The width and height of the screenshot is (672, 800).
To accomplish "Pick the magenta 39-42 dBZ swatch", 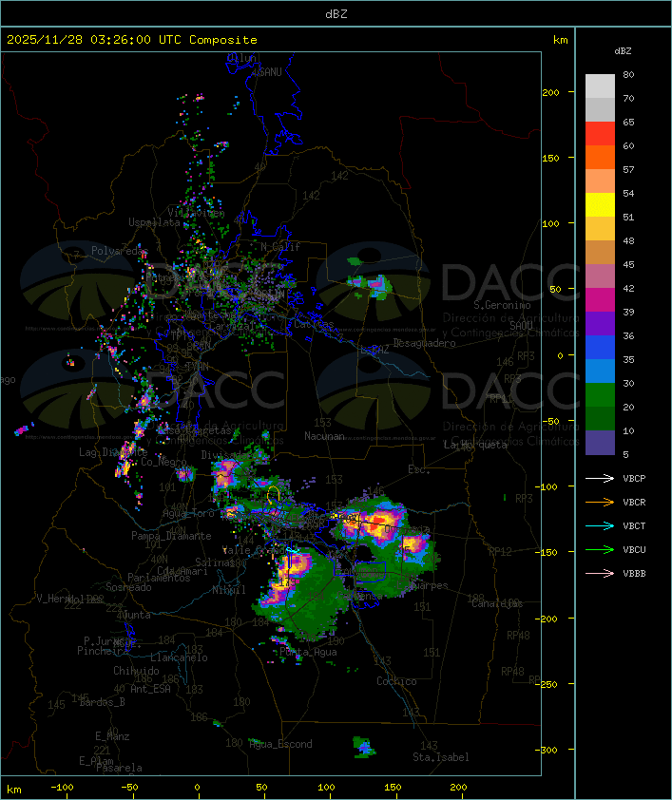I will [600, 300].
